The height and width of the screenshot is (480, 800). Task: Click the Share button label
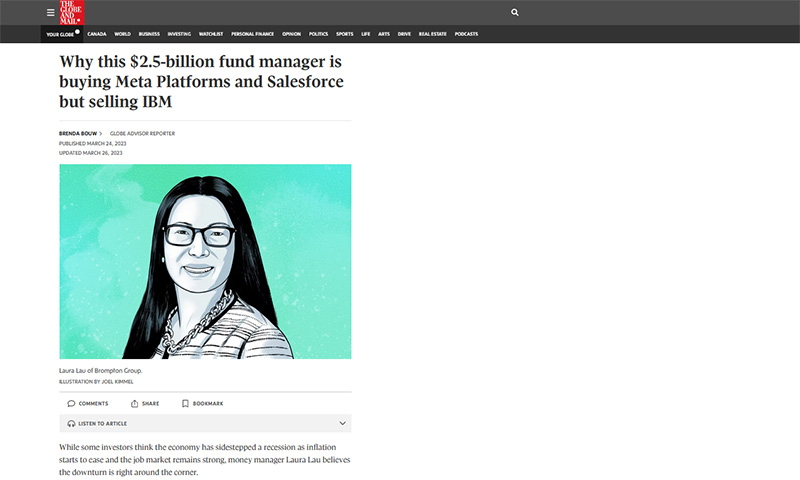click(151, 403)
